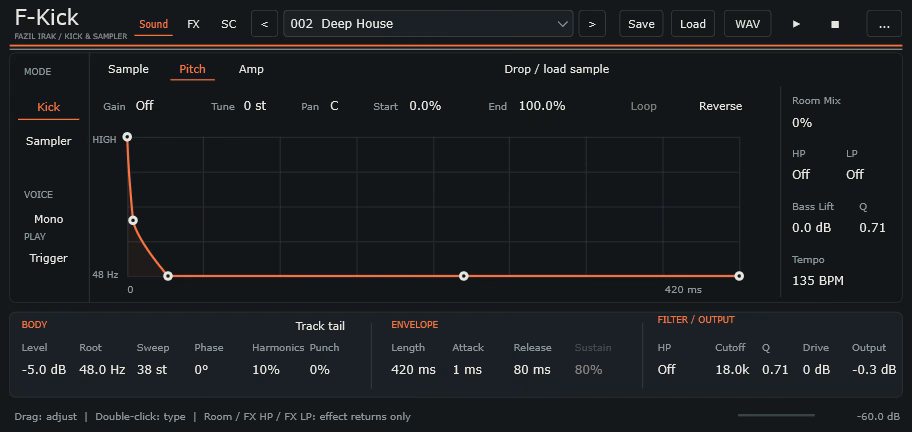The width and height of the screenshot is (912, 432).
Task: Click the room LP Off value
Action: 854,174
